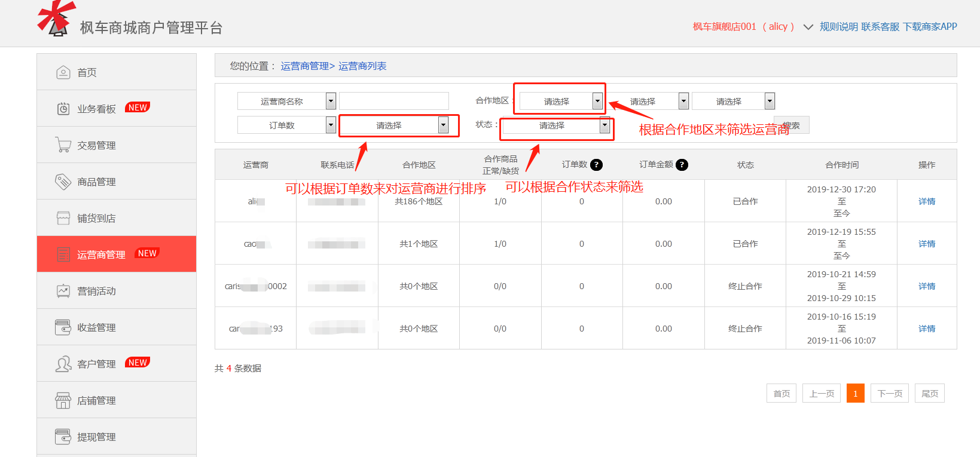This screenshot has height=457, width=980.
Task: Open 客户管理 in the sidebar
Action: (117, 364)
